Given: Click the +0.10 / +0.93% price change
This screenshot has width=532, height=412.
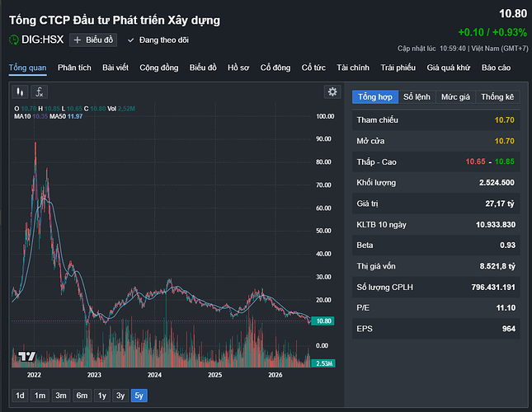Looking at the screenshot, I should 492,32.
